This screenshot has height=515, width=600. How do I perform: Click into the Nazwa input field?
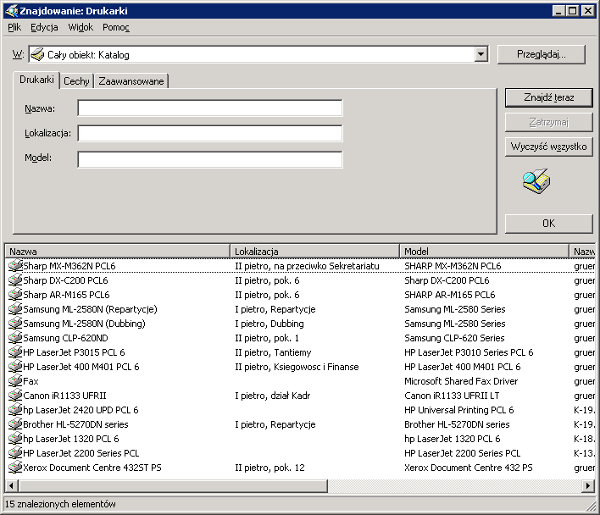click(x=210, y=108)
